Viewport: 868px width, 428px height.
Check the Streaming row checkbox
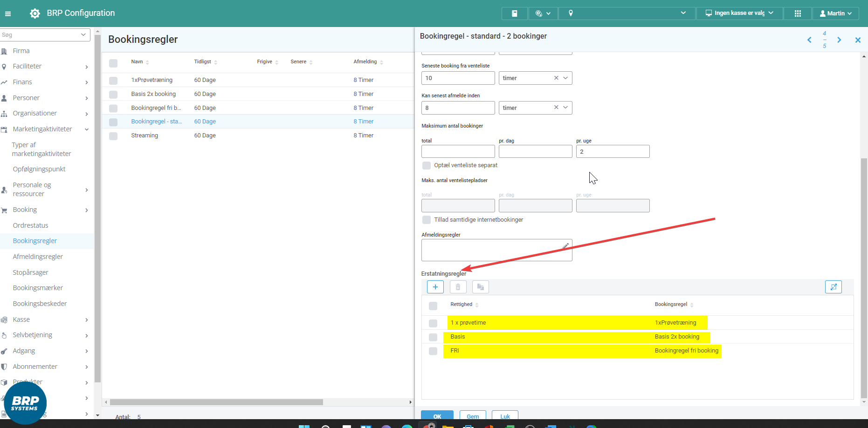[113, 136]
